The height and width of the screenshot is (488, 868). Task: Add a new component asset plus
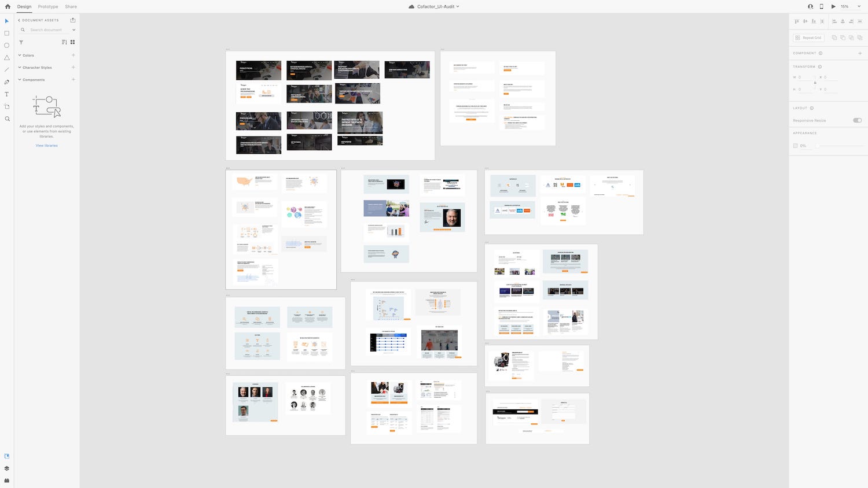[x=73, y=79]
